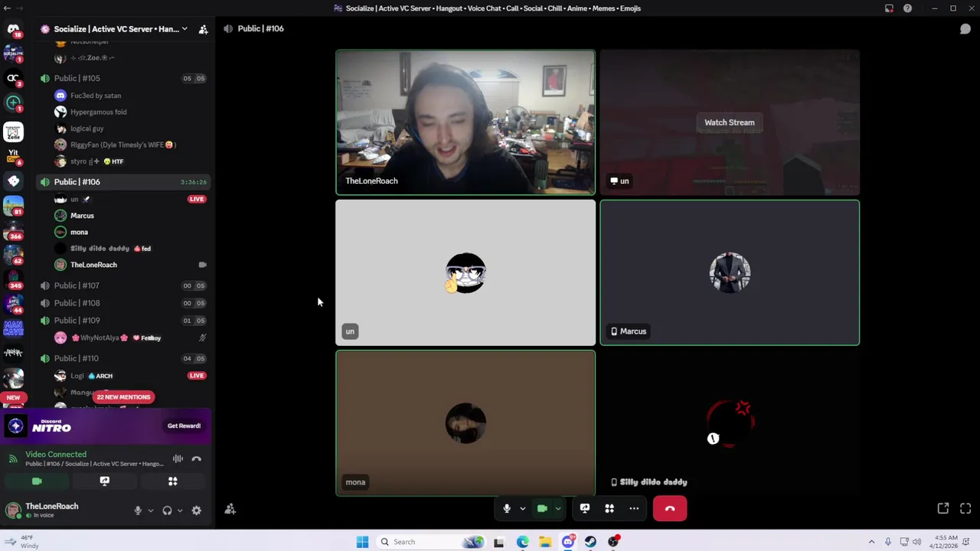Select mona participant tile

coord(465,423)
